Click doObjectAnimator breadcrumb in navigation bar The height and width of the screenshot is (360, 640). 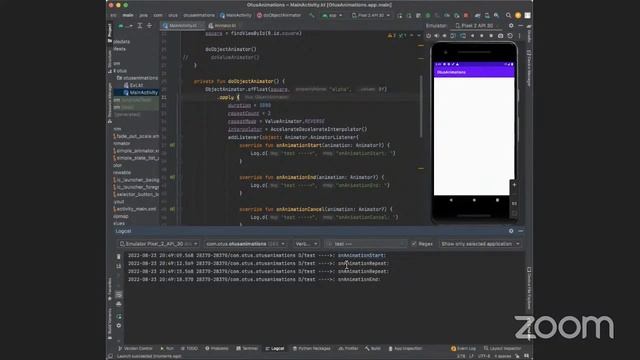pyautogui.click(x=279, y=16)
